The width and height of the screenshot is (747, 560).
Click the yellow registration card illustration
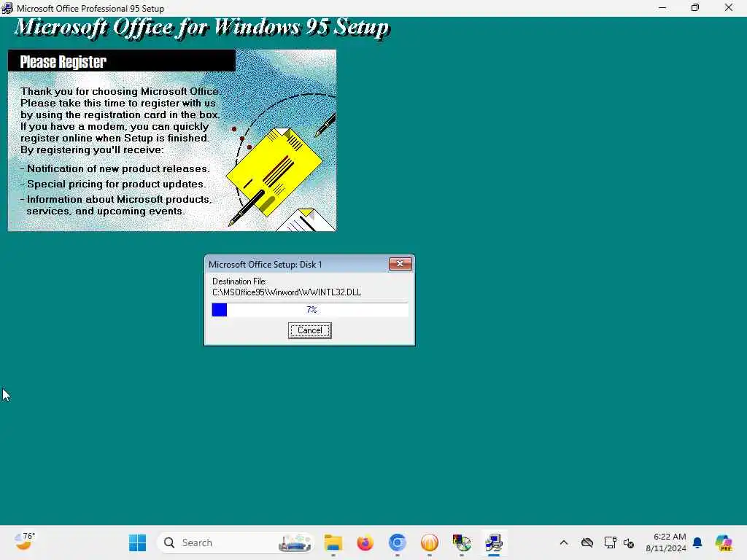click(x=274, y=171)
